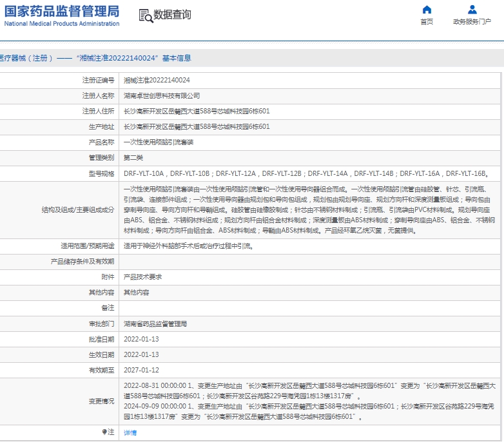Open the 产品技术要求 attachment
Viewport: 504px width, 444px height.
[142, 277]
